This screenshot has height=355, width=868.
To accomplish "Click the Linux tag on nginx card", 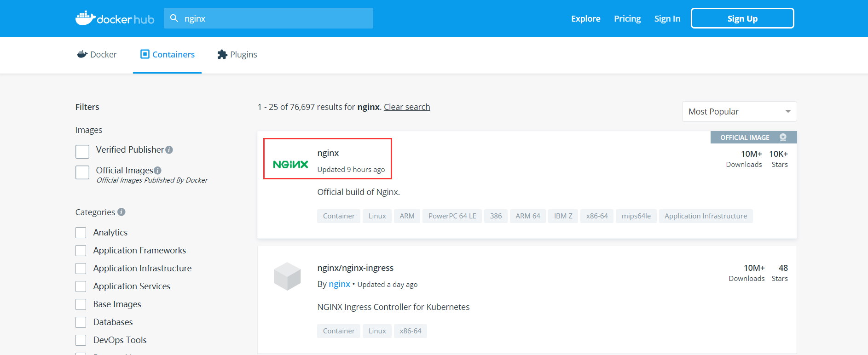I will pos(377,216).
